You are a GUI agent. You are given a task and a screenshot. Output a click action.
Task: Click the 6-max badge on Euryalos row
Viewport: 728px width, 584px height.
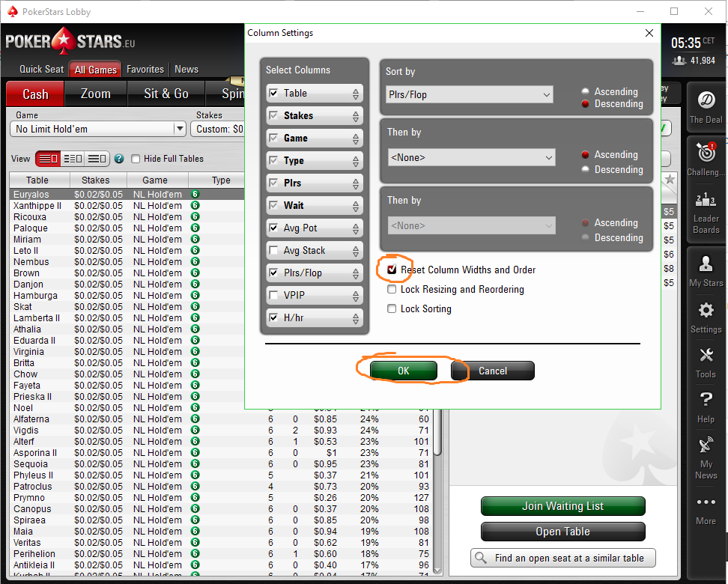[x=195, y=194]
